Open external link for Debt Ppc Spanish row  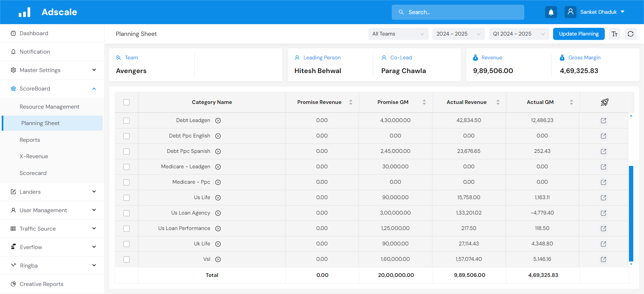pyautogui.click(x=603, y=152)
